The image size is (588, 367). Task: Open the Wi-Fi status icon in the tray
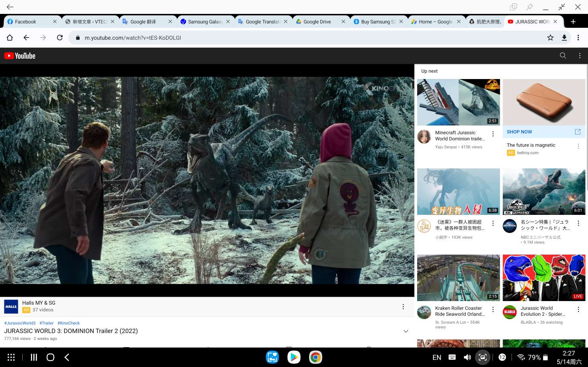pyautogui.click(x=521, y=357)
